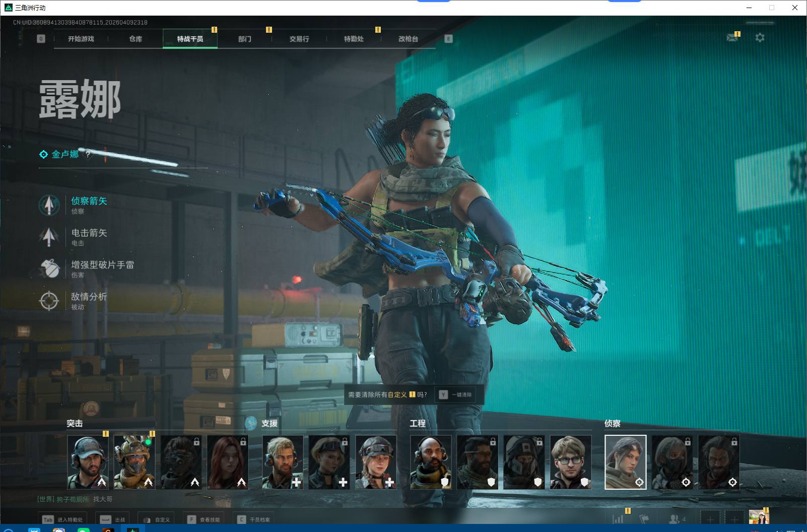Open the settings gear icon

pyautogui.click(x=760, y=38)
